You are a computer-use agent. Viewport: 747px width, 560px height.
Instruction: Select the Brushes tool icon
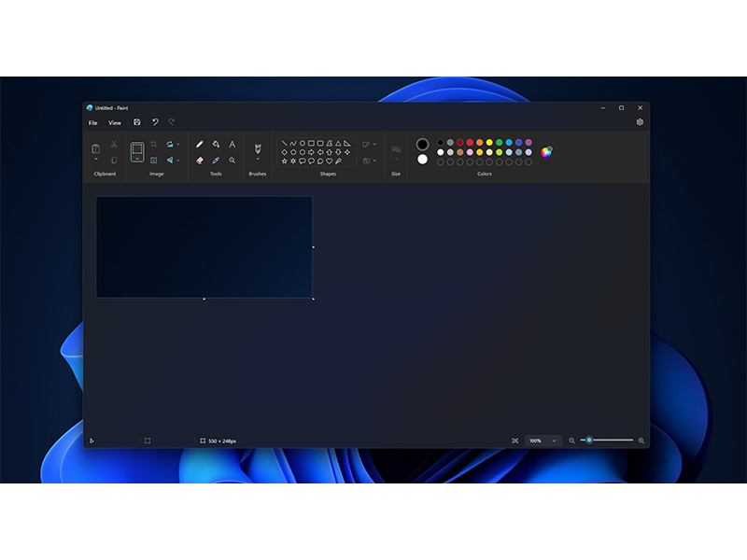258,148
